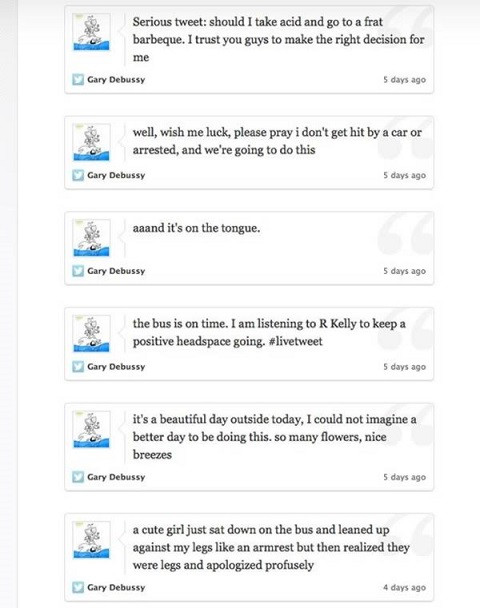
Task: Click Twitter icon beside 'wish me luck' tweet
Action: [78, 175]
